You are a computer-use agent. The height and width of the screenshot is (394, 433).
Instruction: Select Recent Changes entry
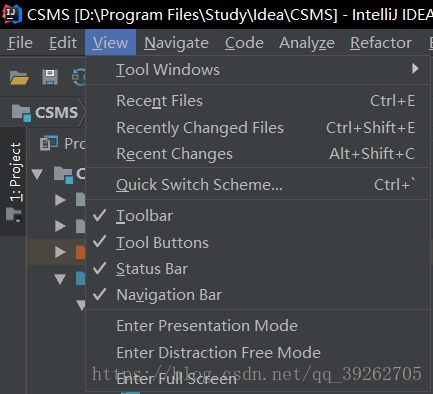(258, 154)
